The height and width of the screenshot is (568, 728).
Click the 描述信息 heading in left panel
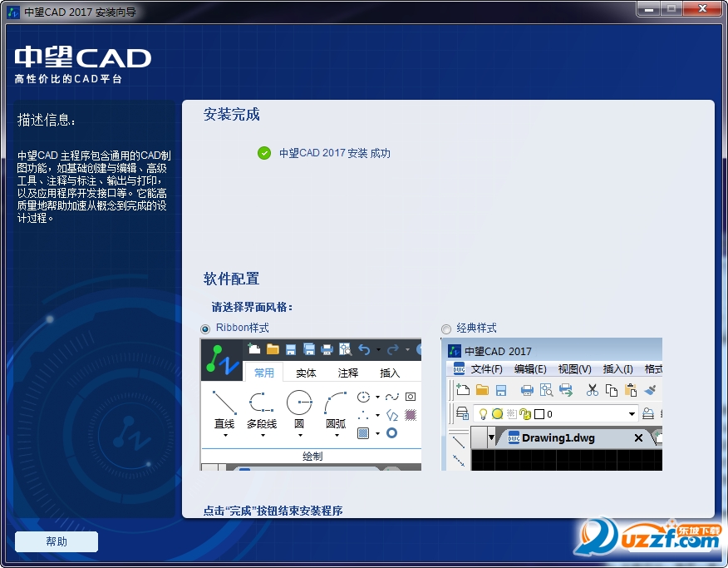tap(46, 120)
